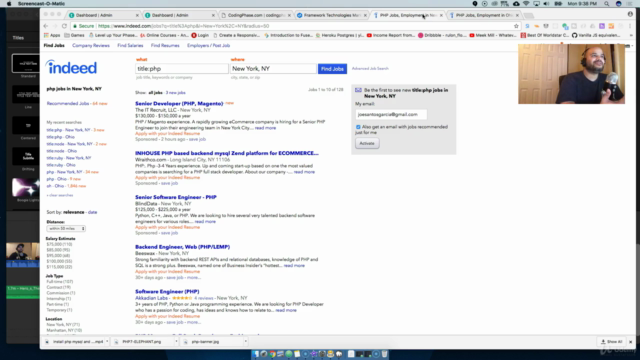640x360 pixels.
Task: Toggle the recommended jobs email checkbox
Action: click(358, 127)
